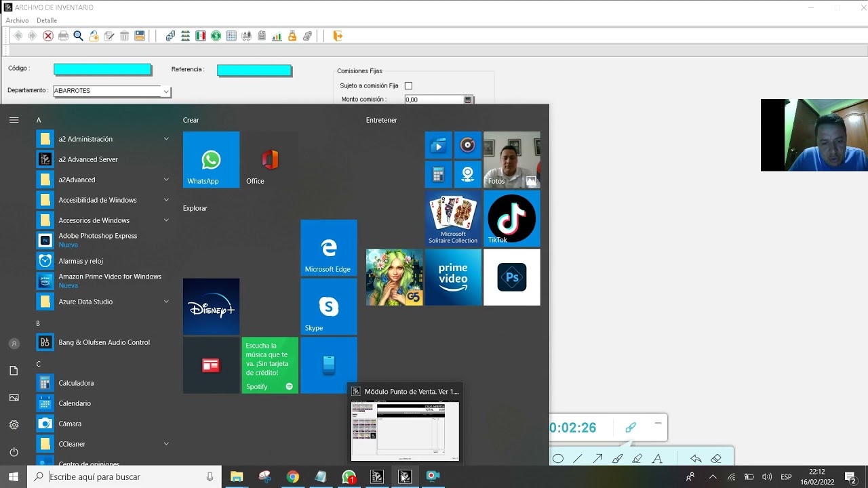The width and height of the screenshot is (868, 488).
Task: Open the WhatsApp tile in Start menu
Action: click(x=211, y=159)
